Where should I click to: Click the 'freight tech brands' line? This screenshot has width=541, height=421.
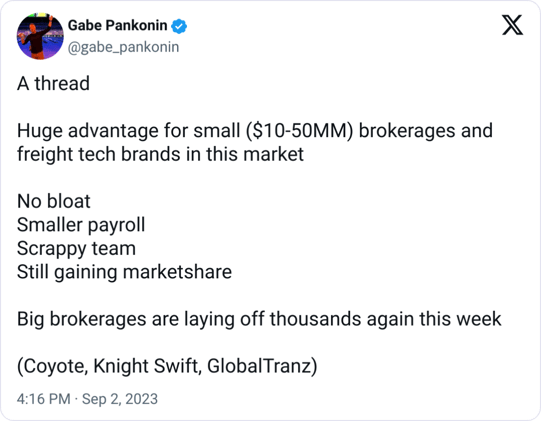tap(160, 154)
